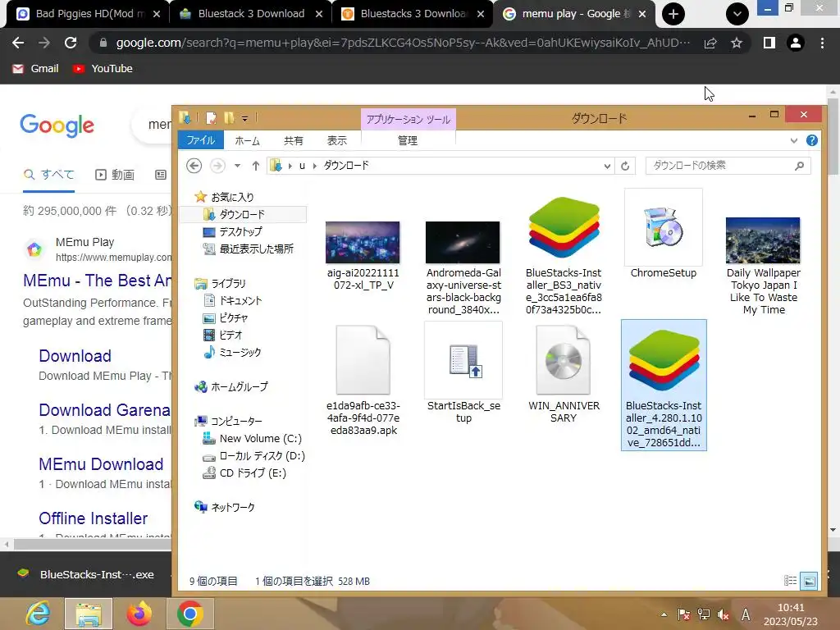The image size is (840, 630).
Task: Open the Chrome profile icon
Action: [x=796, y=43]
